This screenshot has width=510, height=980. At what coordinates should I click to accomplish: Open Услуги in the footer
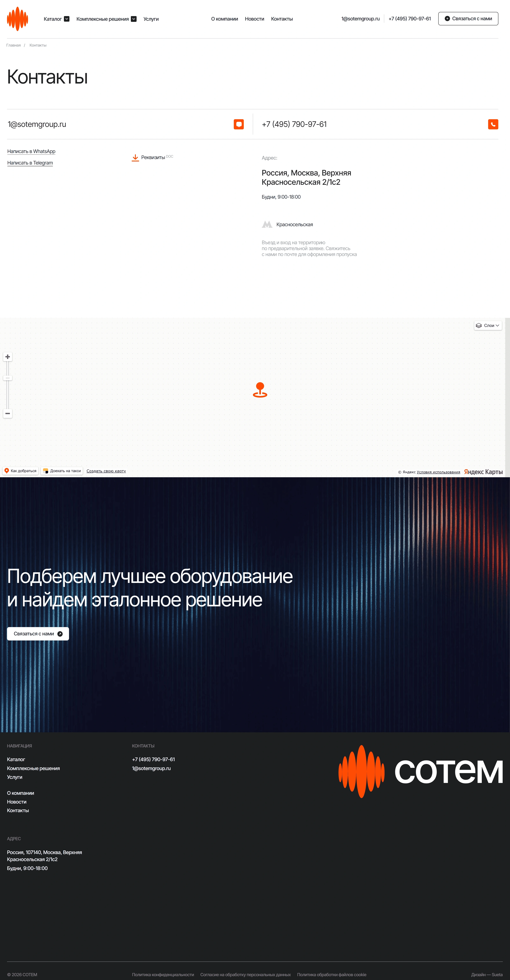(15, 777)
